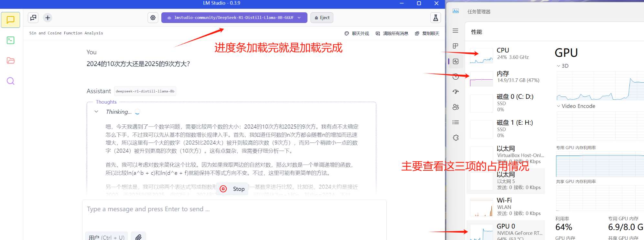644x240 pixels.
Task: Open Startup apps page in Task Manager
Action: click(x=456, y=92)
